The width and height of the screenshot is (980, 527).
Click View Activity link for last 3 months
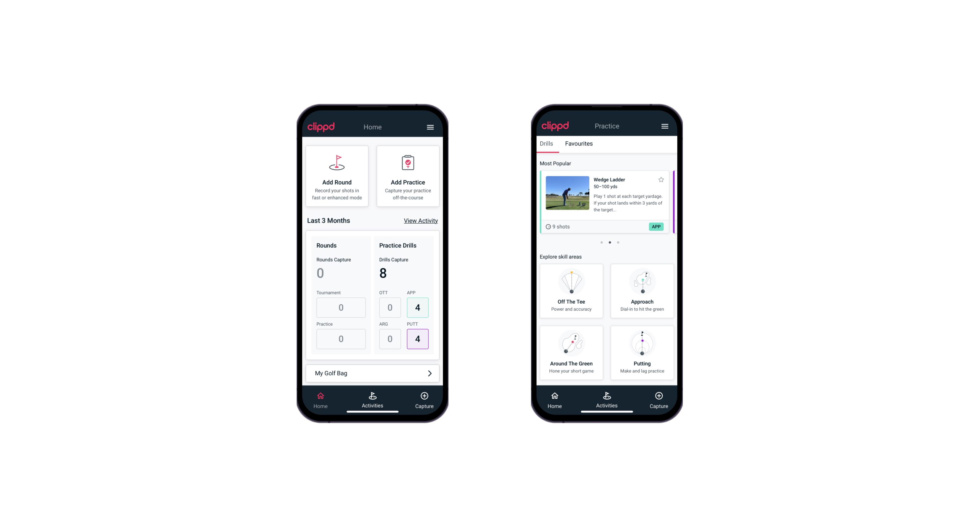click(x=421, y=221)
